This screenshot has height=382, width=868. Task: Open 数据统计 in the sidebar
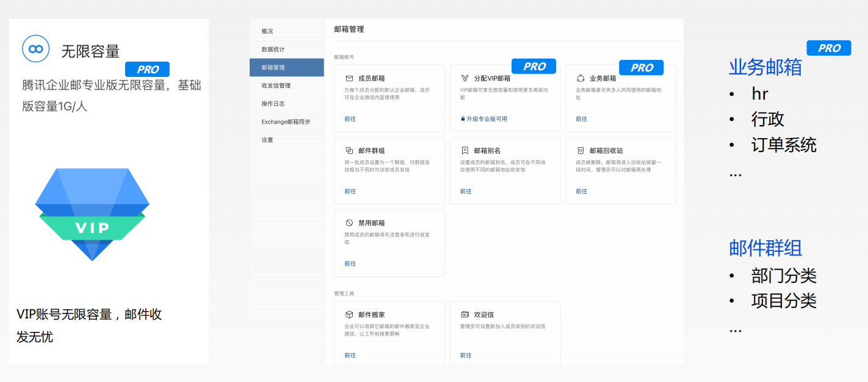click(273, 50)
